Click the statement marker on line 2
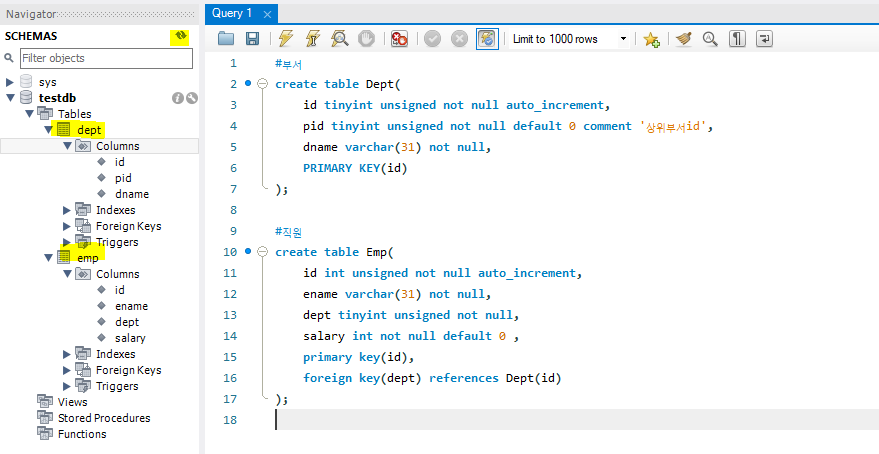879x454 pixels. coord(248,84)
